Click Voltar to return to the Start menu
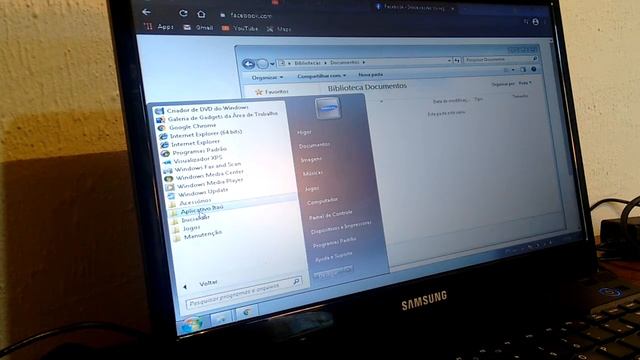 (x=200, y=284)
